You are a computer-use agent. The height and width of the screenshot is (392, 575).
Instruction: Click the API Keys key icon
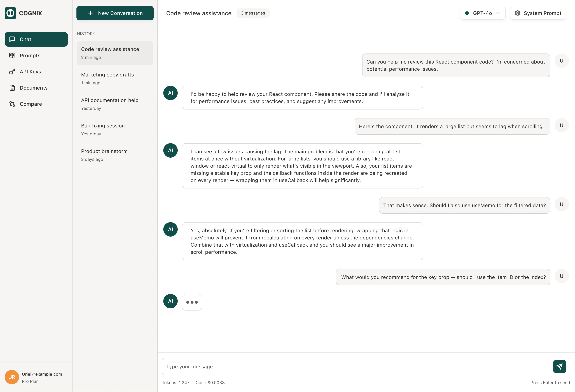point(12,71)
